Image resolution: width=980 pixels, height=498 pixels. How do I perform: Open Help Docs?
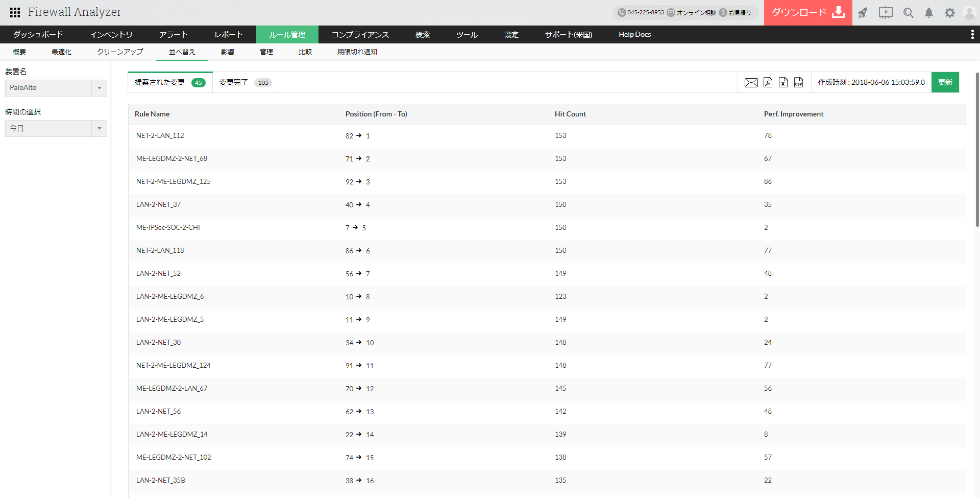click(x=635, y=34)
